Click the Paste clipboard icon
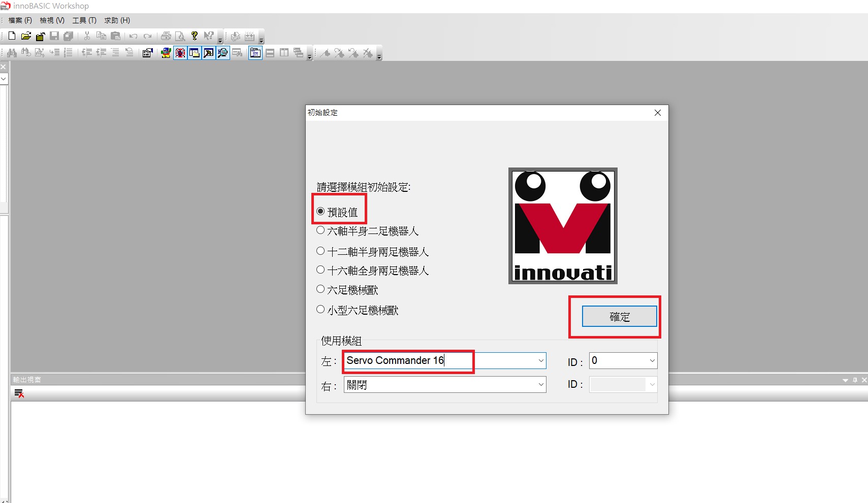This screenshot has width=868, height=503. 115,36
